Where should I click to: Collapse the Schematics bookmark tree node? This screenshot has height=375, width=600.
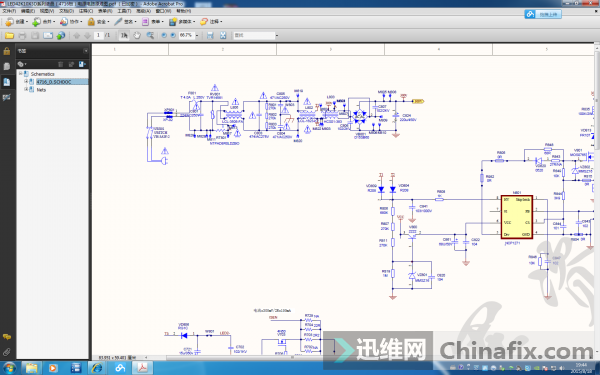21,73
